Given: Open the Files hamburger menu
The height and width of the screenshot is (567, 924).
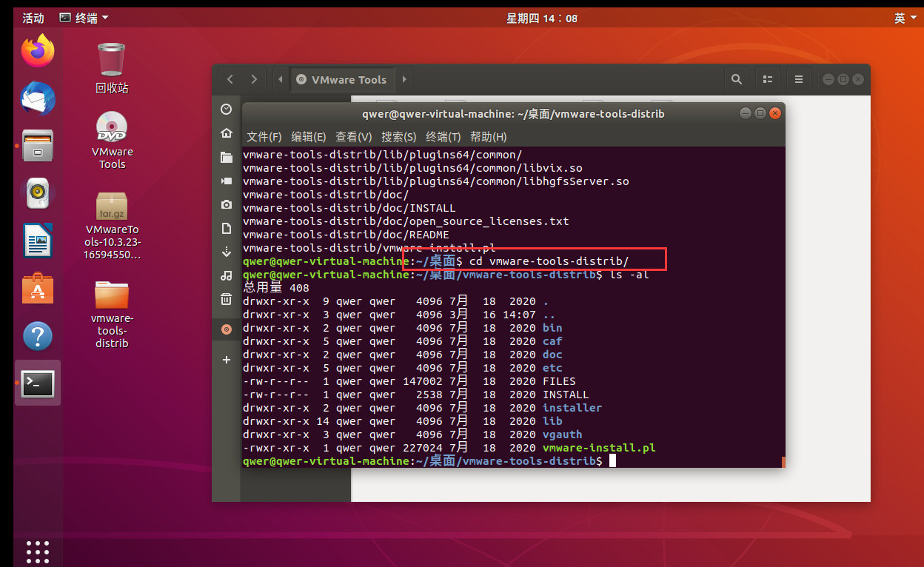Looking at the screenshot, I should [x=798, y=79].
